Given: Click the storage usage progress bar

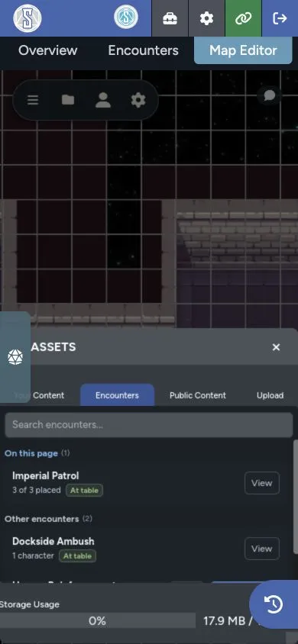Looking at the screenshot, I should [97, 620].
